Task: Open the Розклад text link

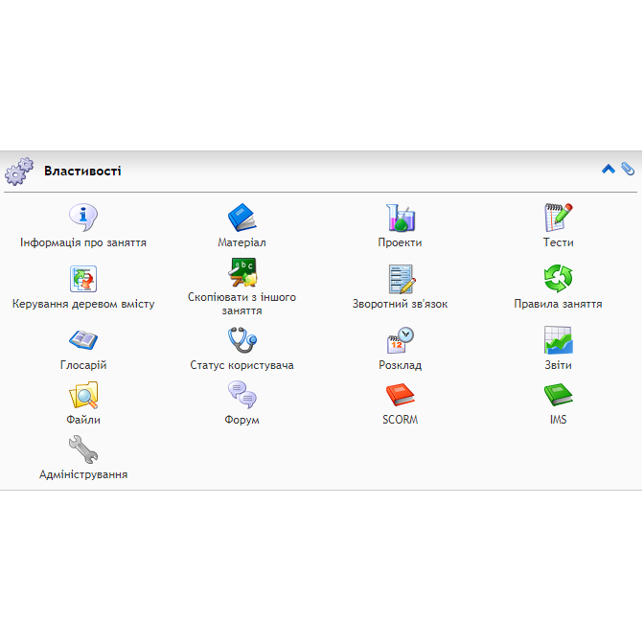Action: point(400,365)
